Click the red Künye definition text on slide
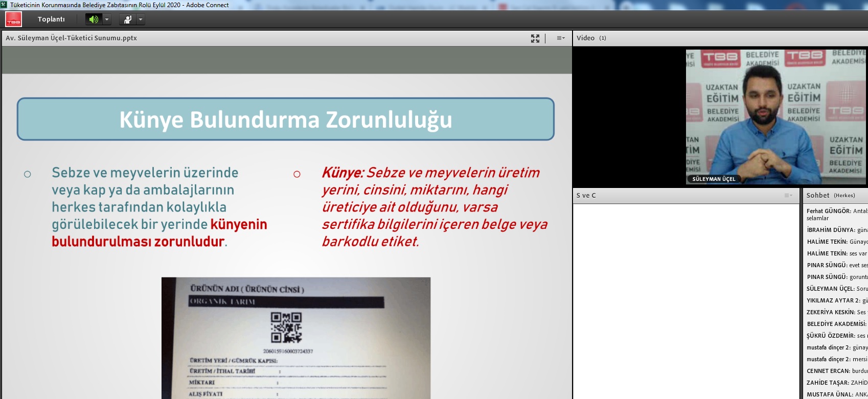 click(x=435, y=207)
